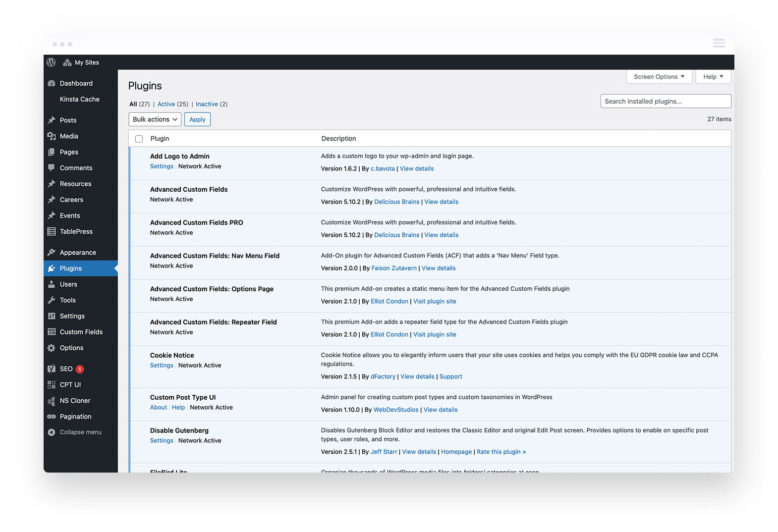Click the Settings sliders icon
778x532 pixels.
point(52,316)
